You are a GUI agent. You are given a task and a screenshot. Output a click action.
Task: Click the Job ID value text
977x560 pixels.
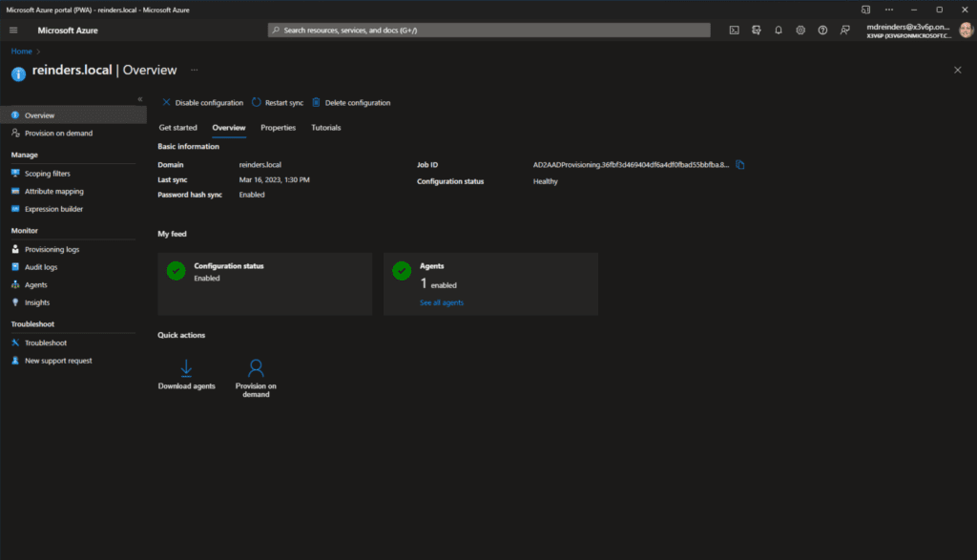(631, 165)
